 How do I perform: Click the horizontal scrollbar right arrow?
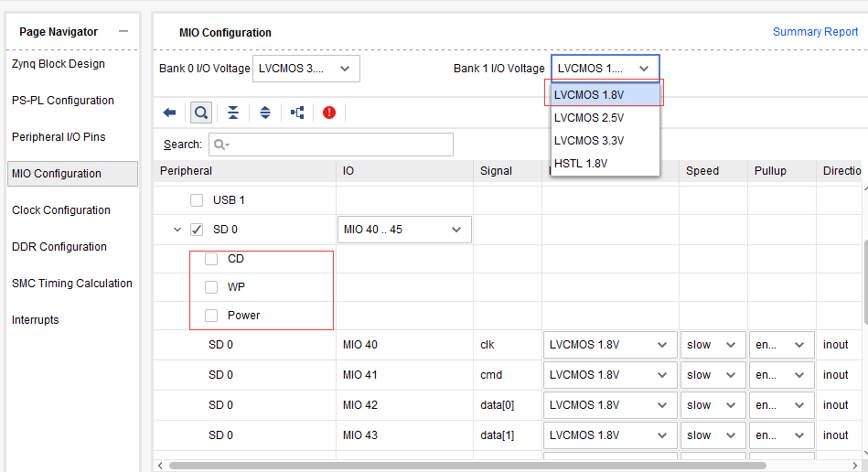(856, 466)
